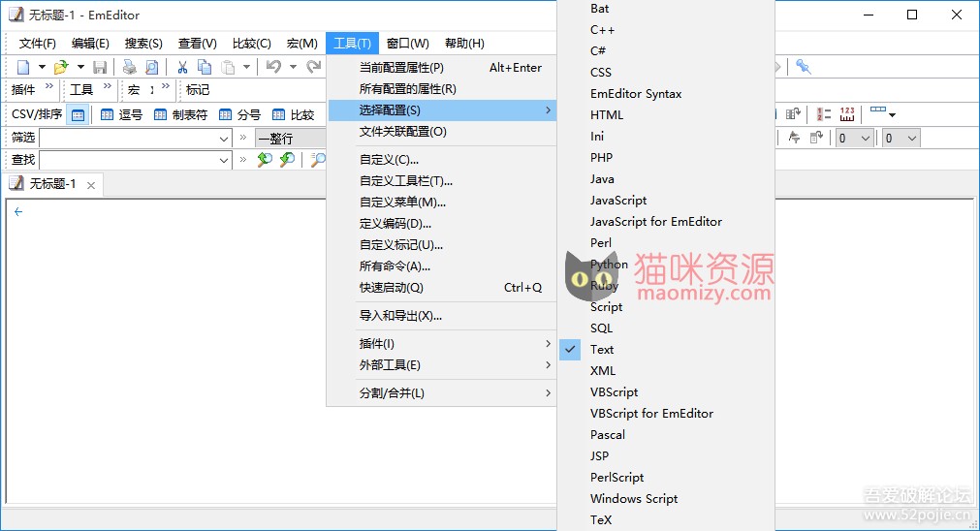The height and width of the screenshot is (531, 980).
Task: Expand the 插件 toolbar chevron
Action: [49, 86]
